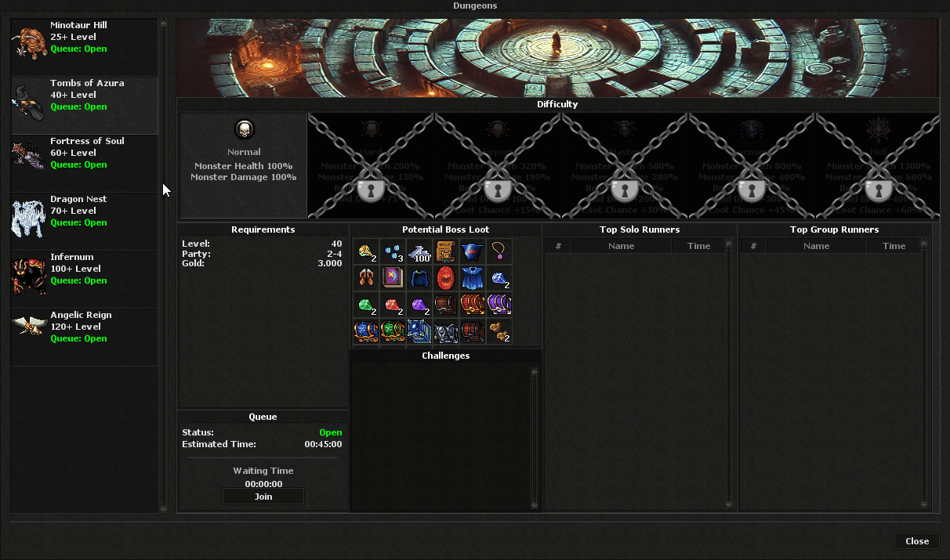Image resolution: width=950 pixels, height=560 pixels.
Task: Close the Dungeons window
Action: coord(917,541)
